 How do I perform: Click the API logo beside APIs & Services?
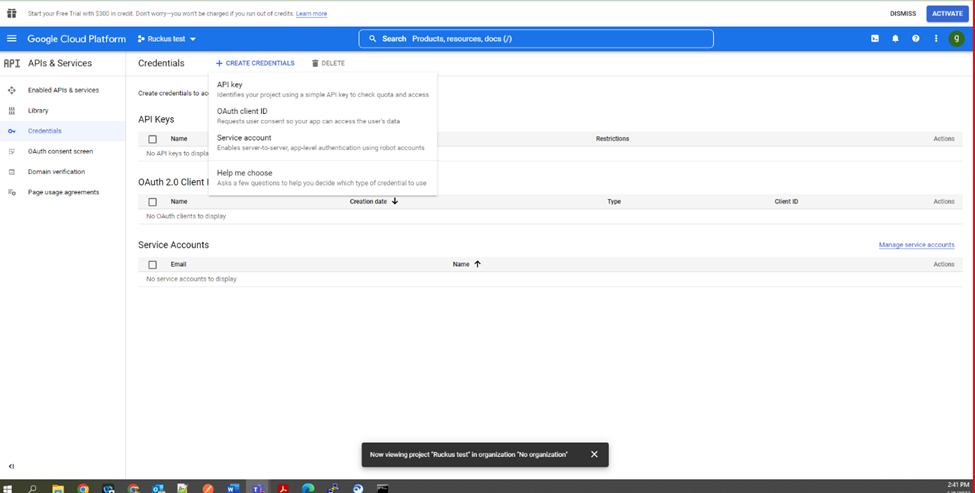[x=12, y=63]
